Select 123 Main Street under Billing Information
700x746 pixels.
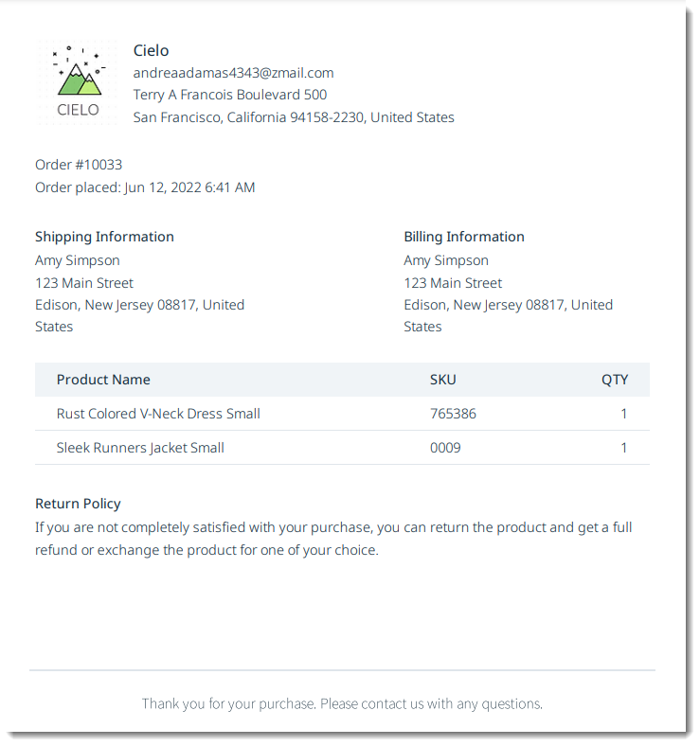453,283
